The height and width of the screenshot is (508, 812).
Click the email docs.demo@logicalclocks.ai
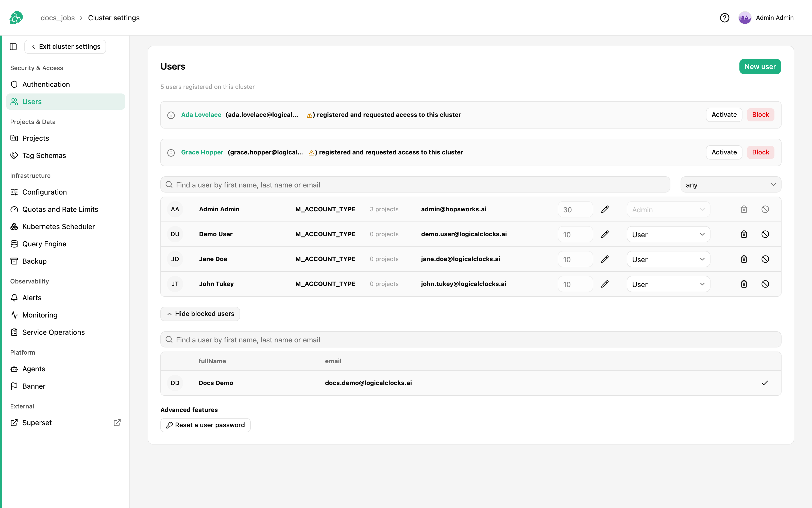point(368,383)
